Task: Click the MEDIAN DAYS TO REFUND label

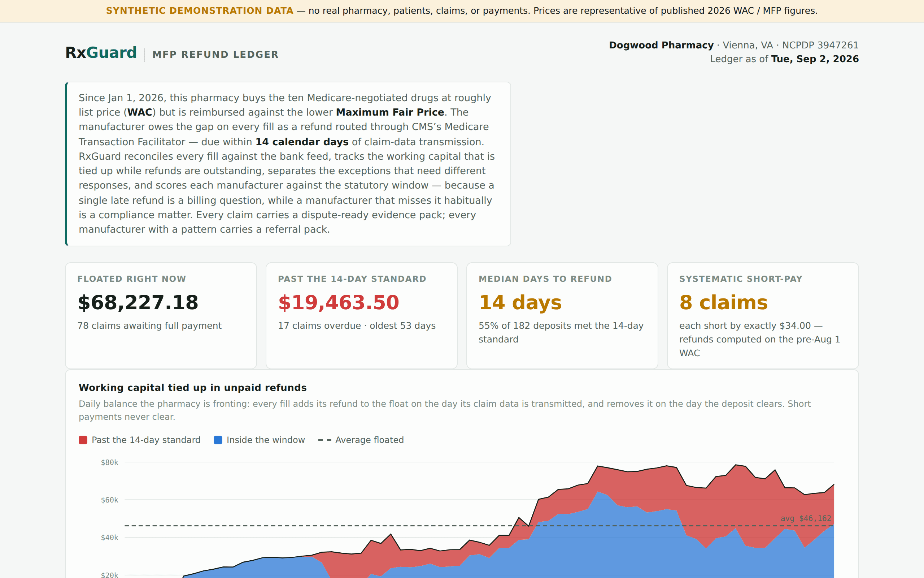Action: point(545,279)
